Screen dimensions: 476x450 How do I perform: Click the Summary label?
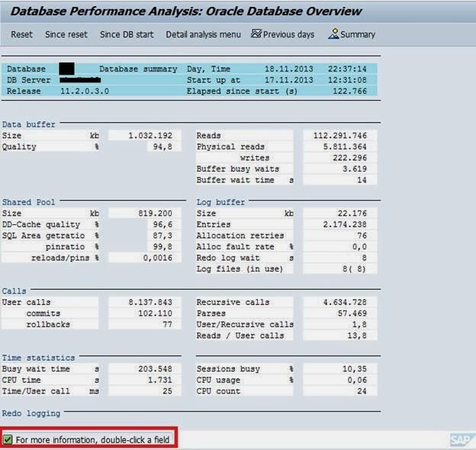[358, 34]
